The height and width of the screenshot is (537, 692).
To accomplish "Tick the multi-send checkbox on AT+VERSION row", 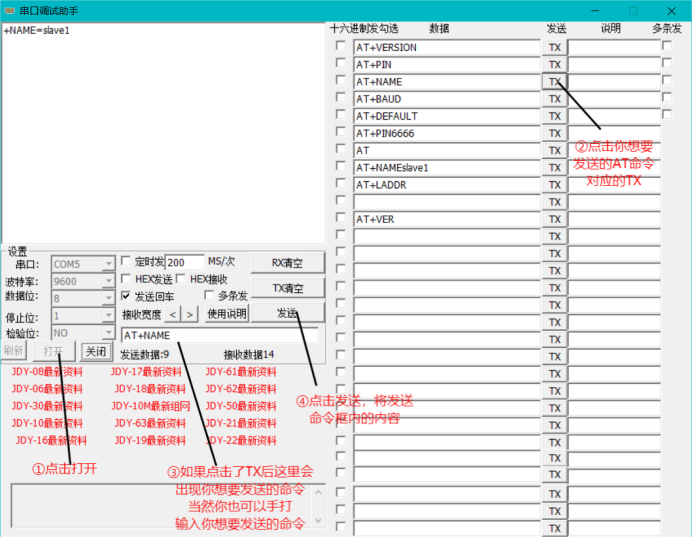I will pos(667,45).
